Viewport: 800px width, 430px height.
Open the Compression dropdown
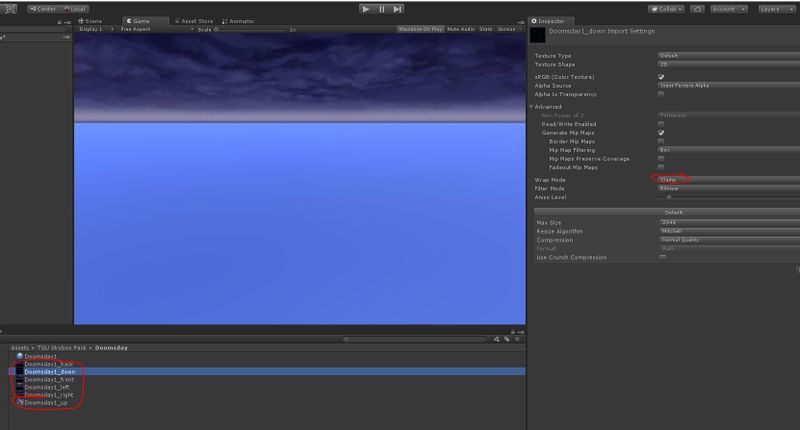(x=730, y=240)
